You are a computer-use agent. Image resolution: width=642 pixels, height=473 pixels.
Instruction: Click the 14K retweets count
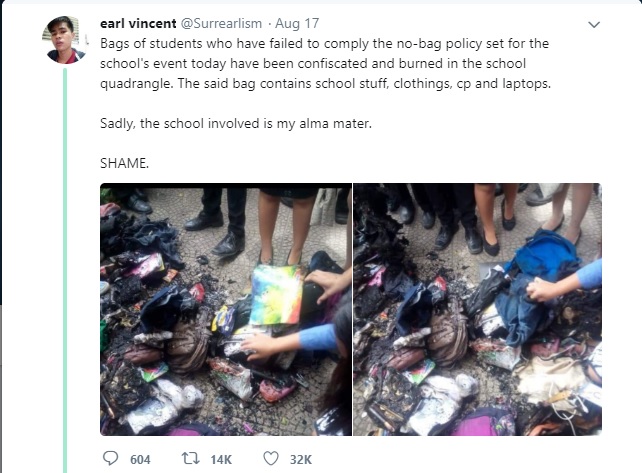221,459
